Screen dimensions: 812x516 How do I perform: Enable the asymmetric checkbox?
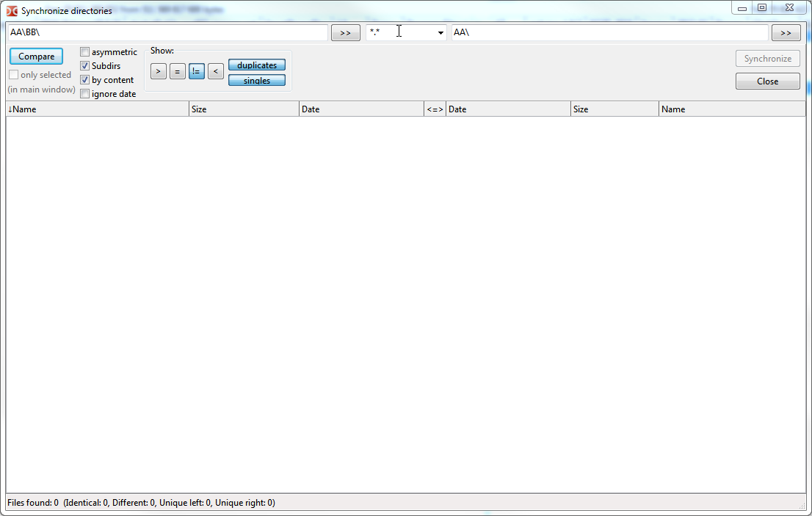click(x=85, y=52)
